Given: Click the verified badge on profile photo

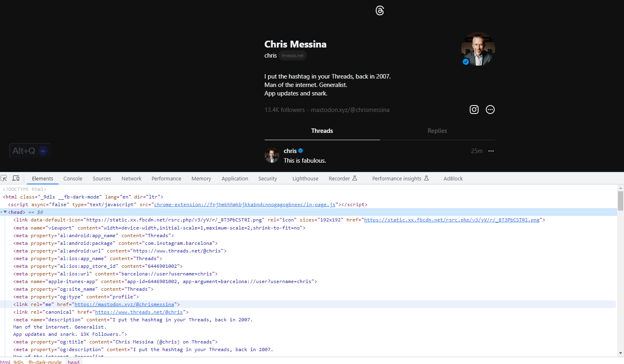Looking at the screenshot, I should click(x=466, y=62).
